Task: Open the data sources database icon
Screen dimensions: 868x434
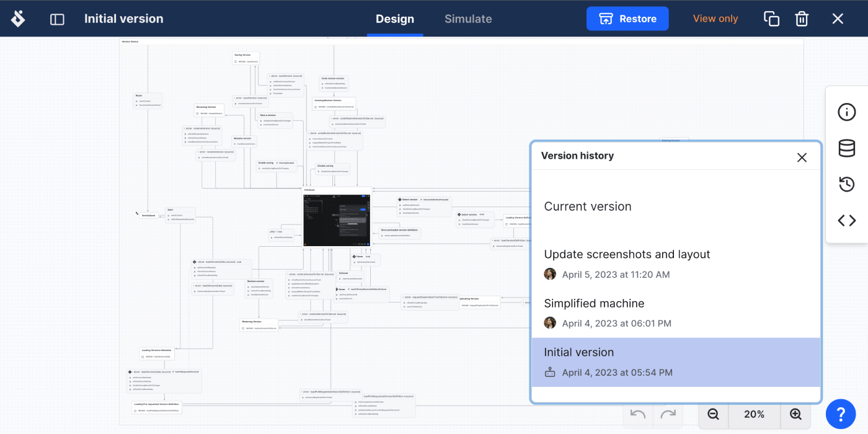Action: pyautogui.click(x=846, y=148)
